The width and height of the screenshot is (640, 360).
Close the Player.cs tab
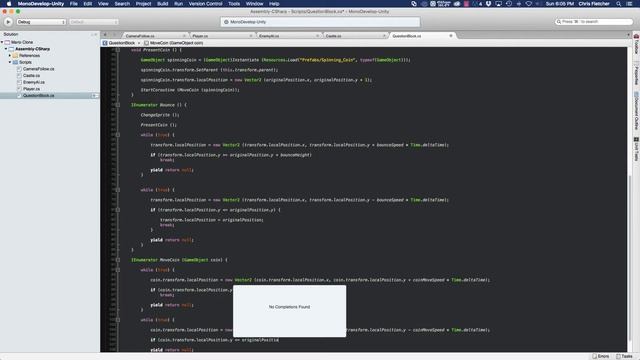coord(251,36)
